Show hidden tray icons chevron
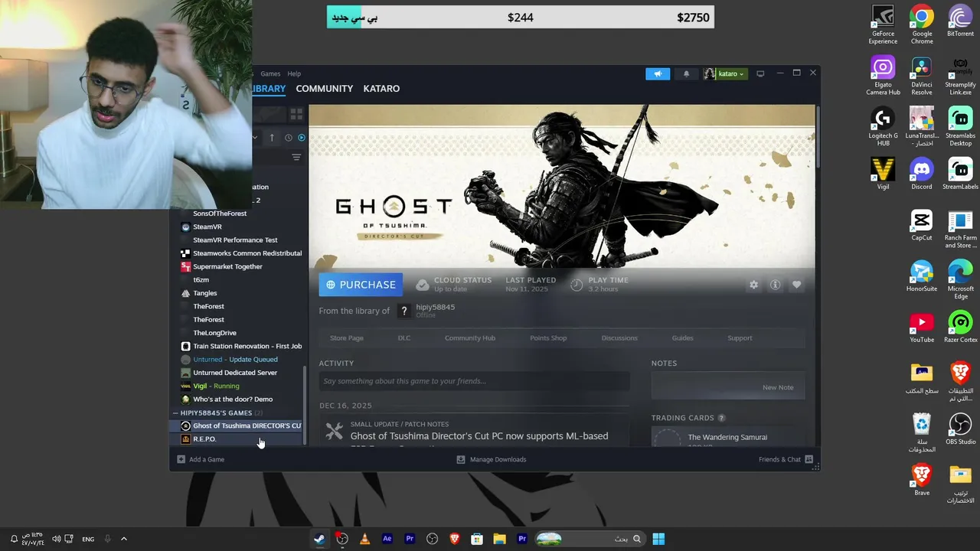This screenshot has width=980, height=551. pos(124,539)
